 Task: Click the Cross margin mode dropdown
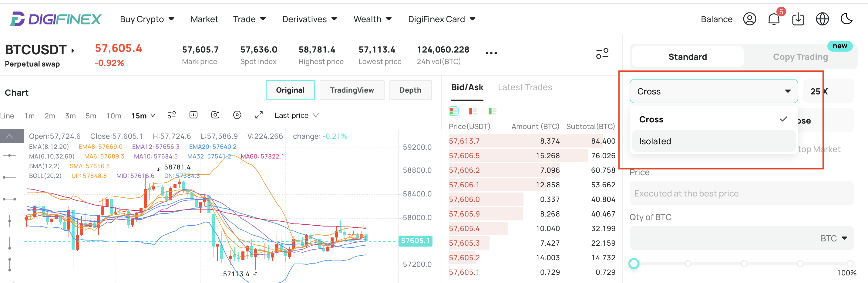(x=713, y=91)
